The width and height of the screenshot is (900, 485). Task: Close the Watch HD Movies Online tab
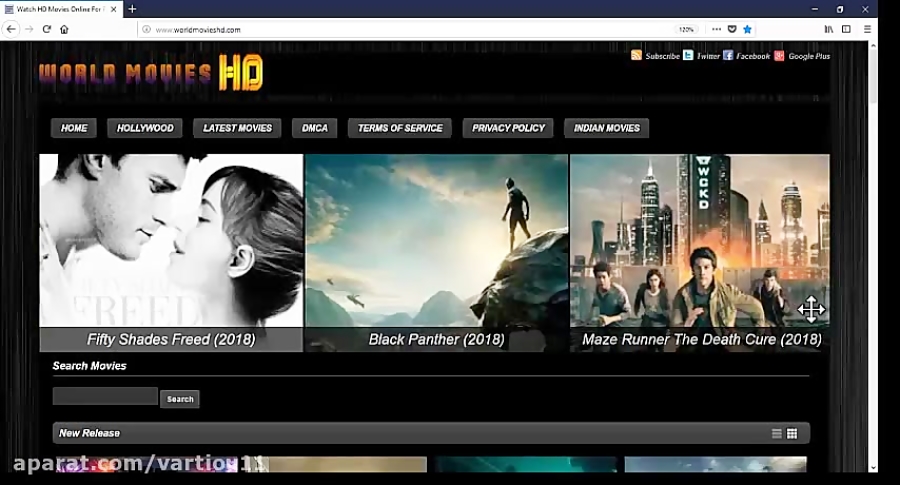[114, 9]
